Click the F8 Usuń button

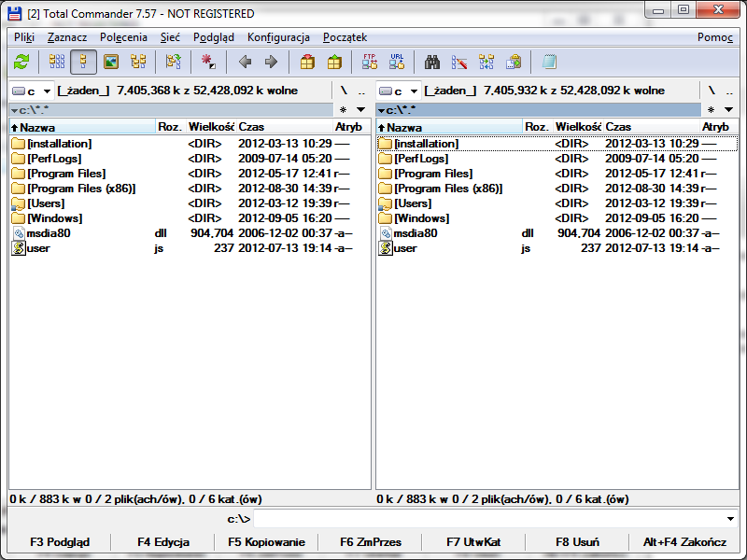[577, 542]
